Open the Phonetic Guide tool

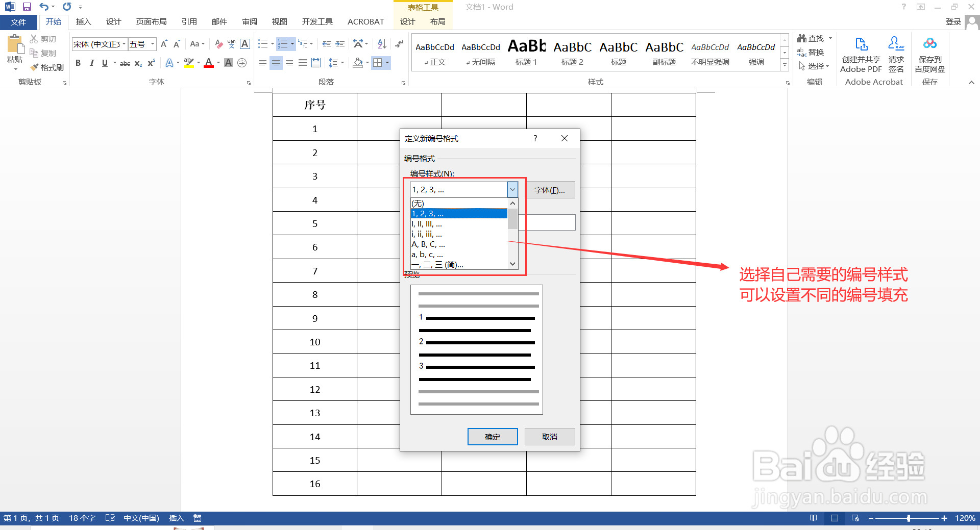coord(231,44)
